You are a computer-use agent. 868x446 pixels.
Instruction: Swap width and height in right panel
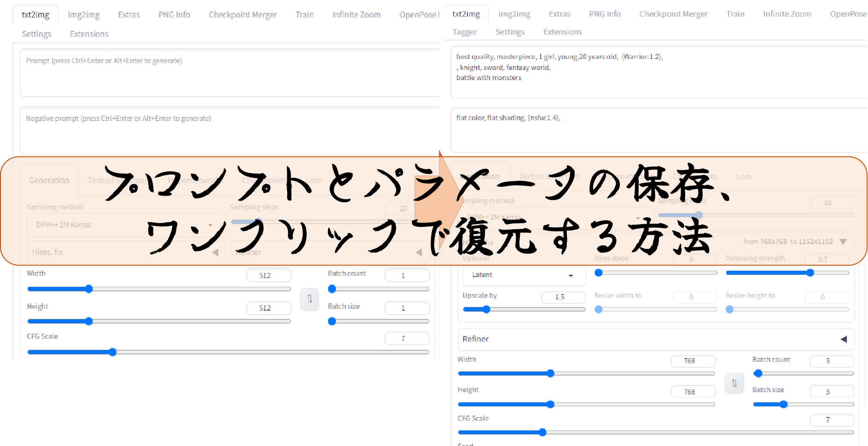point(734,383)
